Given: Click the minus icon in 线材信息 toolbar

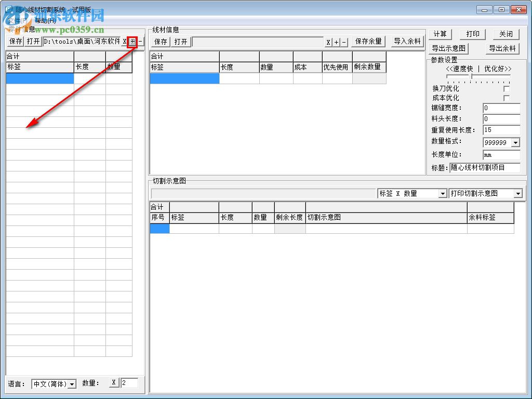Looking at the screenshot, I should pos(344,43).
